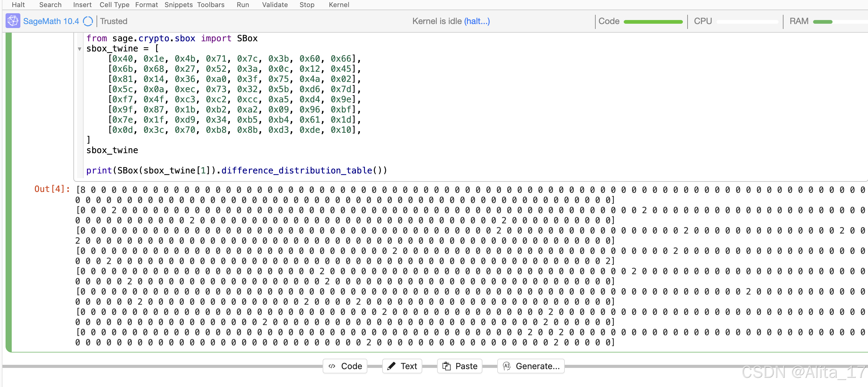Click the circular kernel status spinner
The width and height of the screenshot is (868, 387).
(88, 21)
